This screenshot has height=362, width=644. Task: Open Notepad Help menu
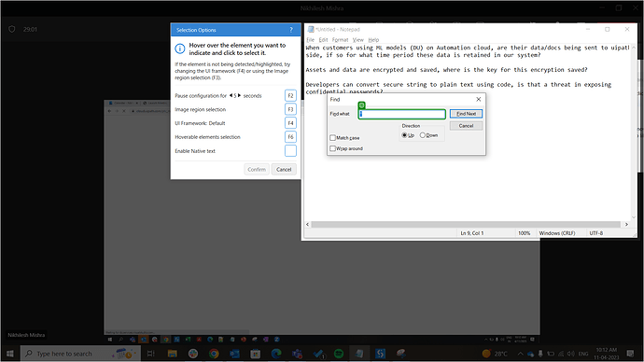[x=373, y=40]
